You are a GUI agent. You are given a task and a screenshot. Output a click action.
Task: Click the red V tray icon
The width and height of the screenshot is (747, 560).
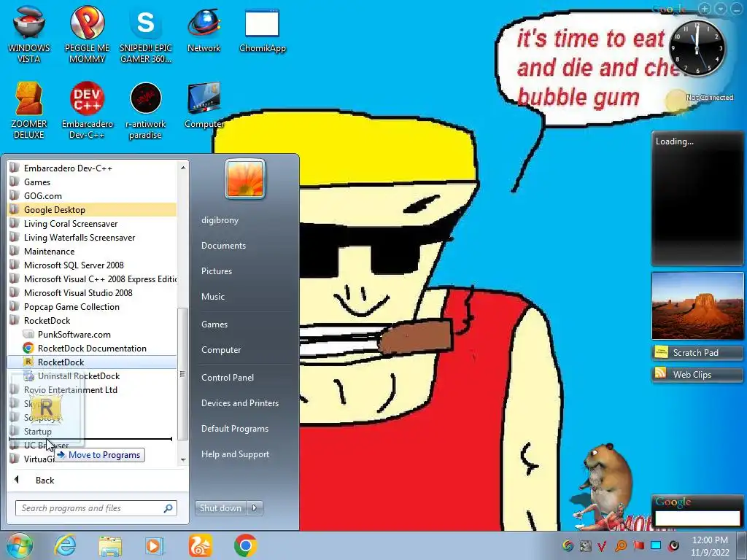click(602, 545)
